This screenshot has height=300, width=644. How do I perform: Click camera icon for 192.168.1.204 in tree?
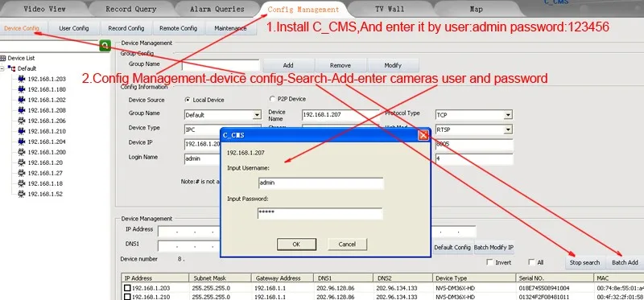point(22,142)
